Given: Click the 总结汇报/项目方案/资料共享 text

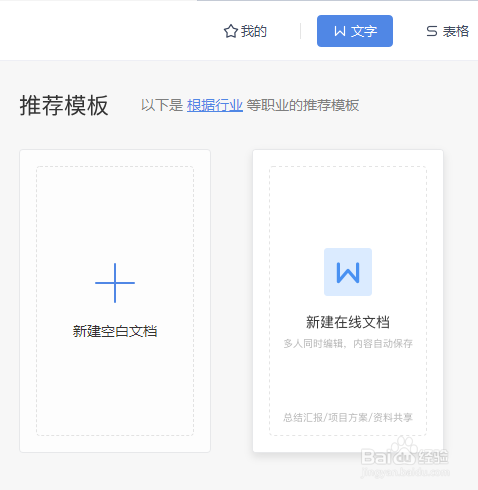Looking at the screenshot, I should click(x=348, y=417).
